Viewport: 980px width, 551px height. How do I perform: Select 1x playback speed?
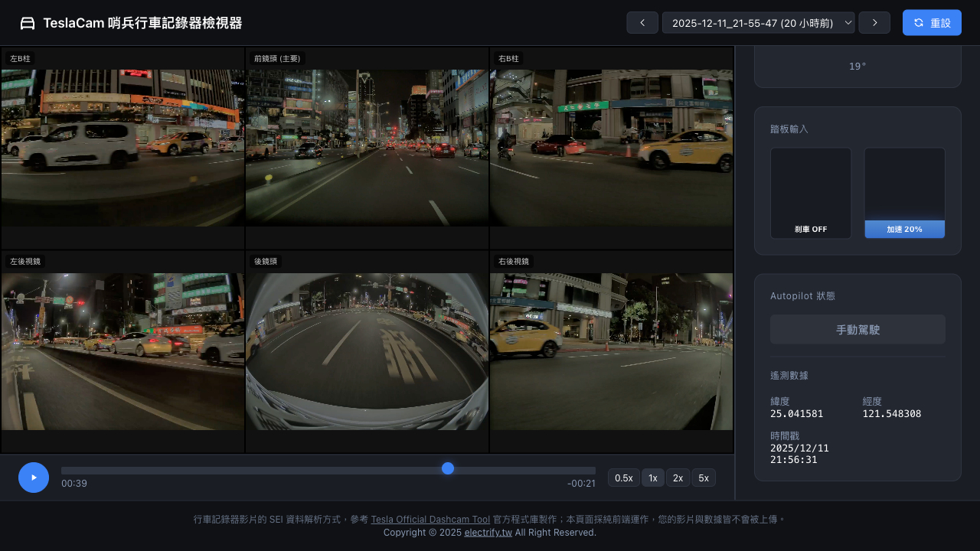pos(652,478)
